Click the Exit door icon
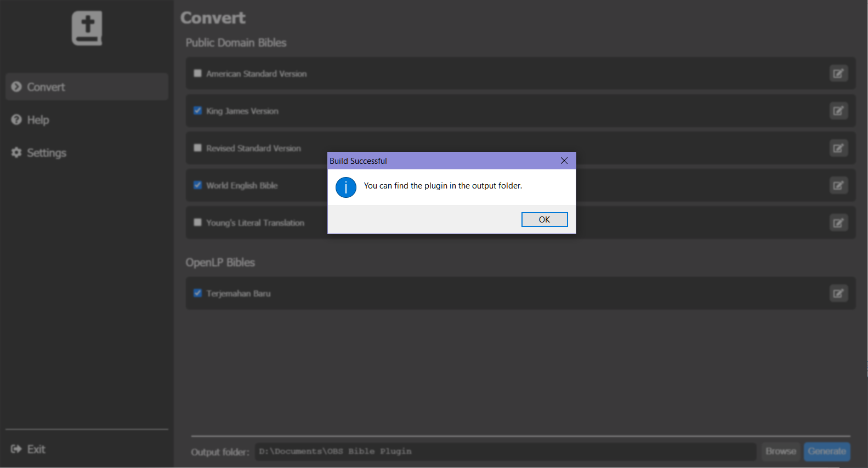The width and height of the screenshot is (868, 468). [16, 449]
